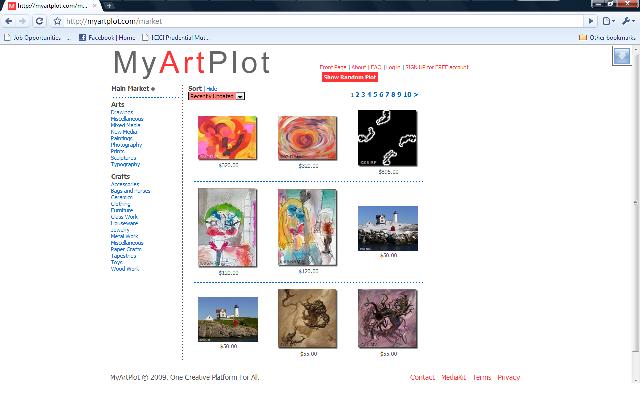Open a new tab with plus button
The height and width of the screenshot is (400, 640).
109,6
